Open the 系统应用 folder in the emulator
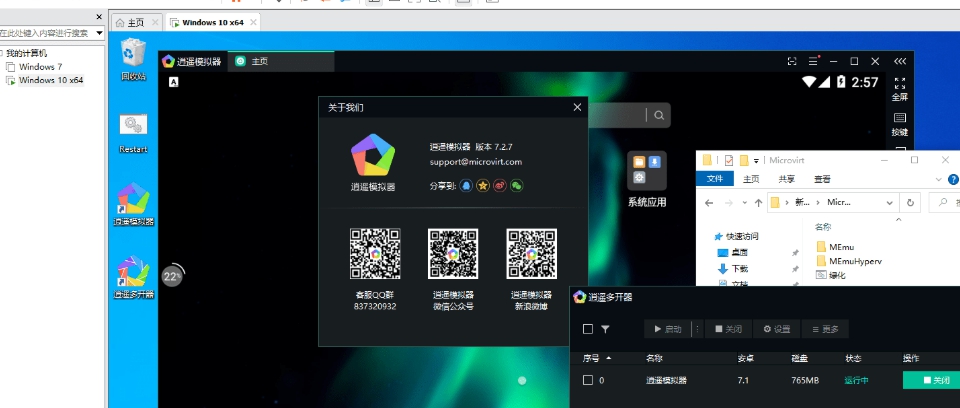The image size is (960, 408). pos(647,179)
